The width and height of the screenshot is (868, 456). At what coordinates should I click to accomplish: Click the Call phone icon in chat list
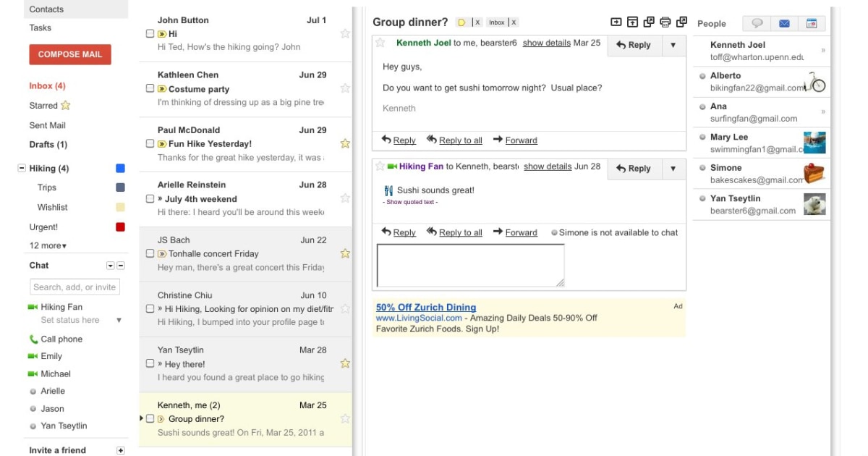33,339
